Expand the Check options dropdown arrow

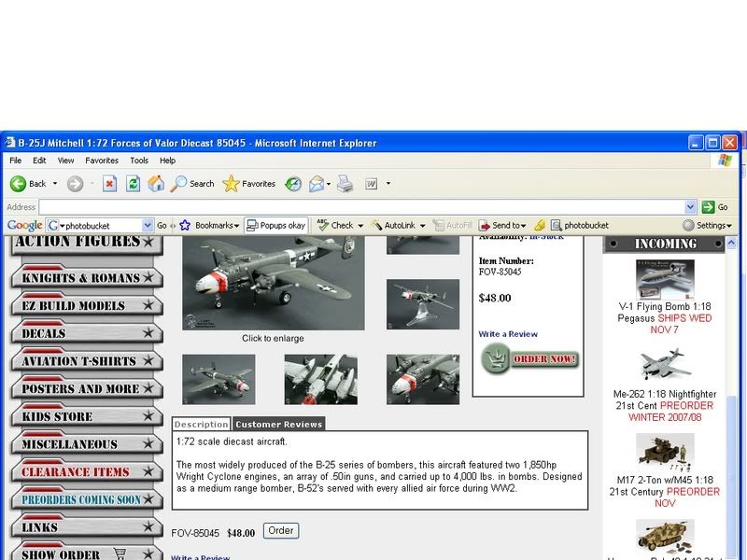pos(360,226)
